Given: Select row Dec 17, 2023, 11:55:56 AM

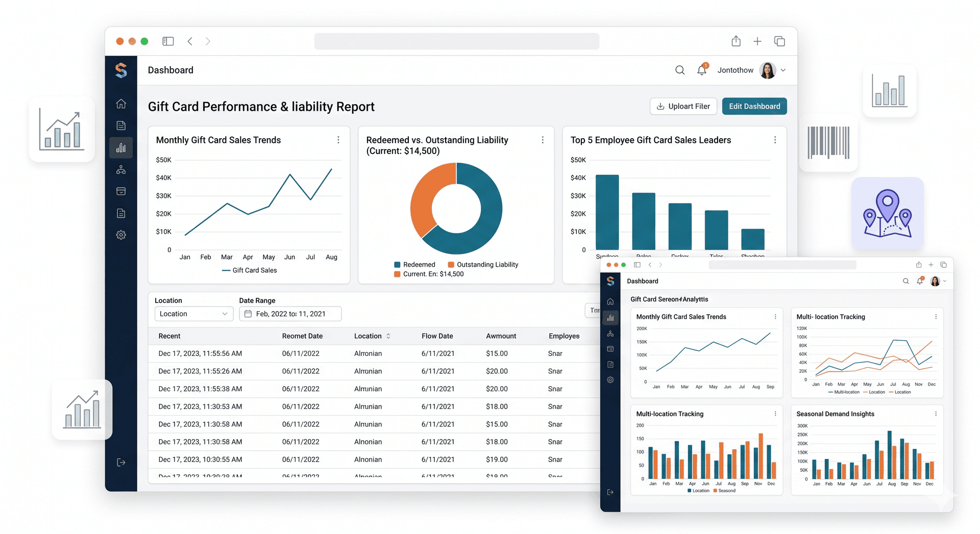Looking at the screenshot, I should [374, 353].
